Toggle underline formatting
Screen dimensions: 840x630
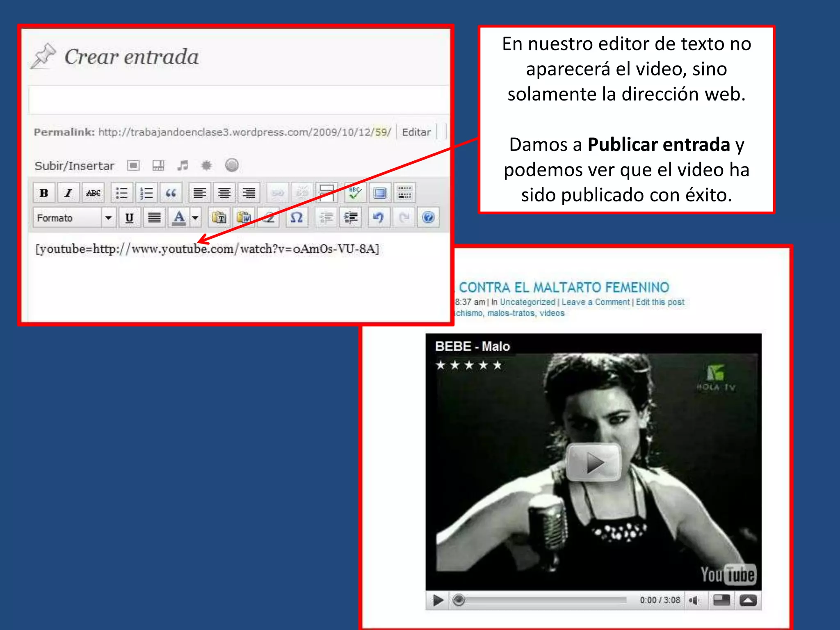click(x=130, y=217)
